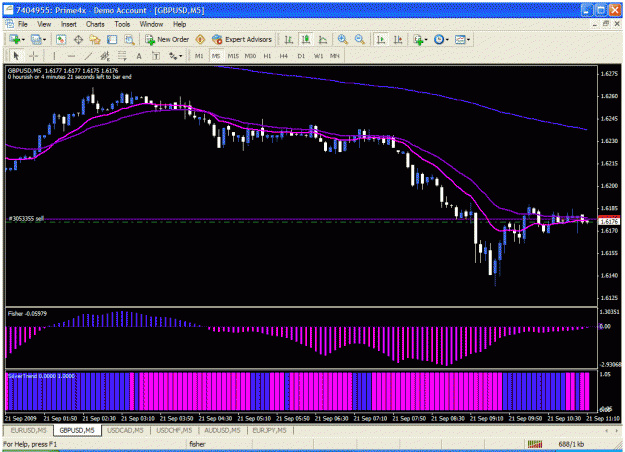Switch timeframe to M15

[x=233, y=56]
